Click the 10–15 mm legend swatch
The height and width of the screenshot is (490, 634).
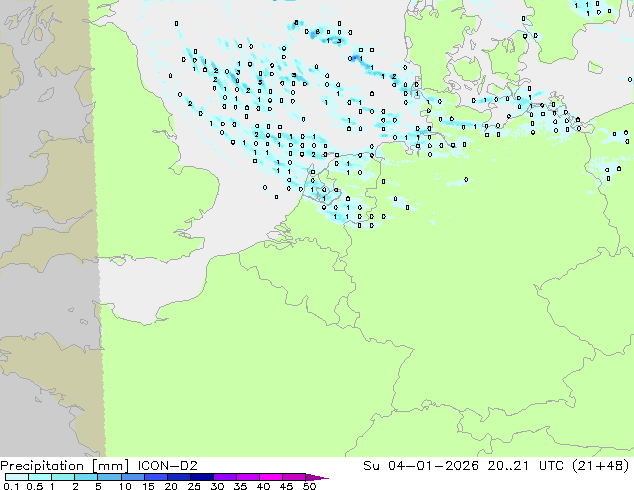(133, 477)
